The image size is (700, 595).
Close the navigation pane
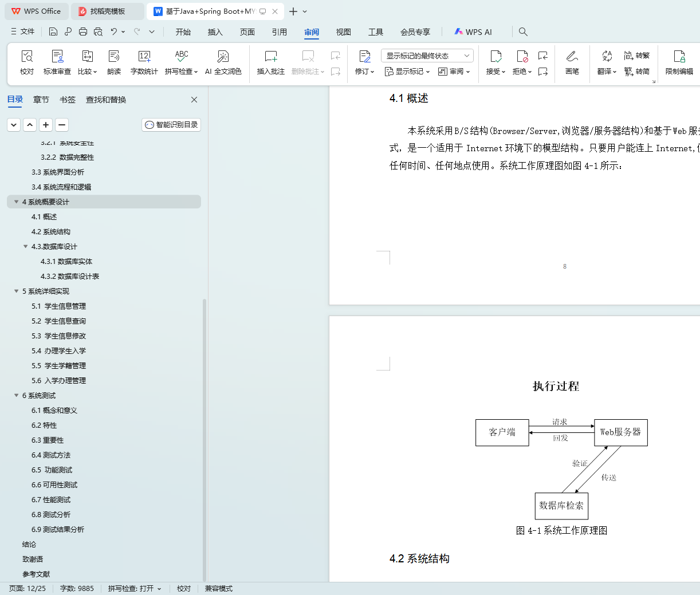[194, 100]
